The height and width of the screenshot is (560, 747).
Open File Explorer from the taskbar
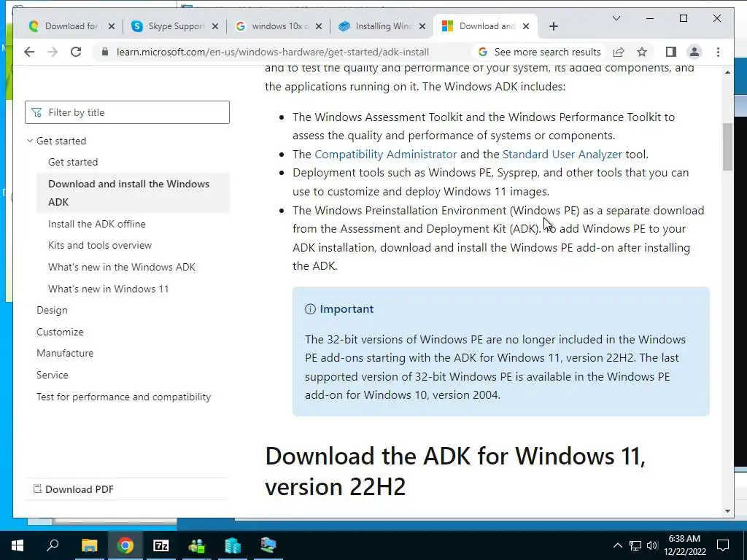tap(89, 545)
